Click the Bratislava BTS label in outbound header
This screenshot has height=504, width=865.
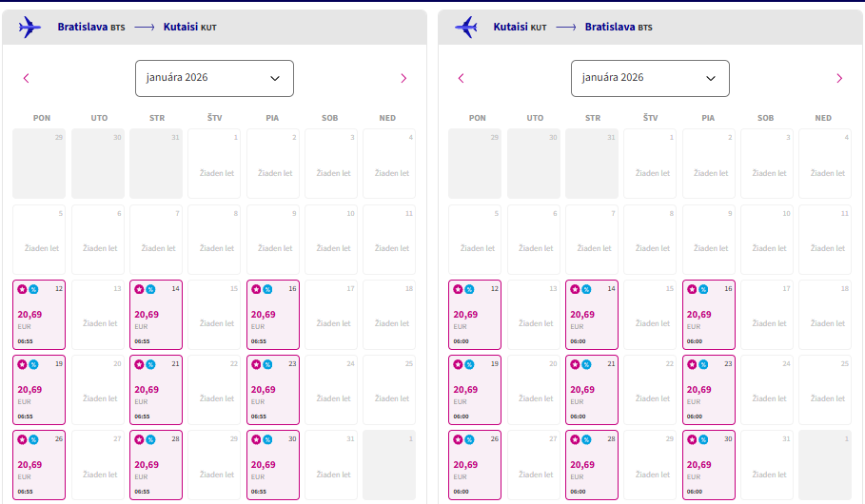[x=91, y=28]
